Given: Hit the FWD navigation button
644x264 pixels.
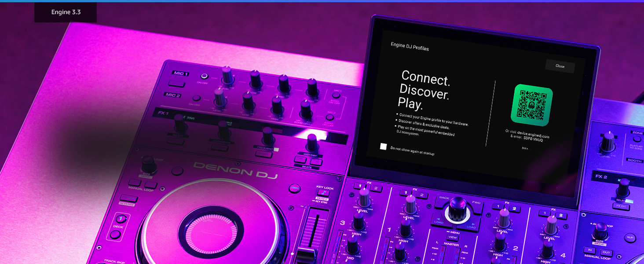Looking at the screenshot, I should click(476, 205).
